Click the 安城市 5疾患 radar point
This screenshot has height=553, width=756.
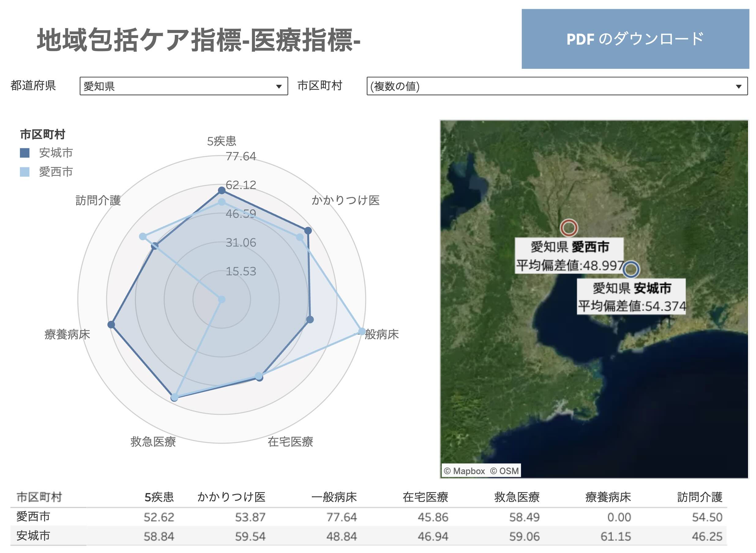point(221,191)
